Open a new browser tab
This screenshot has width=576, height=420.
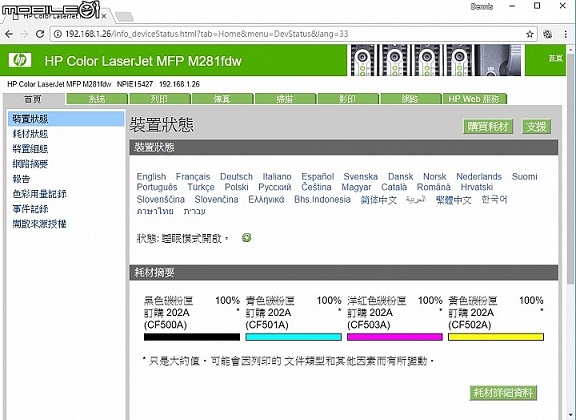(124, 17)
